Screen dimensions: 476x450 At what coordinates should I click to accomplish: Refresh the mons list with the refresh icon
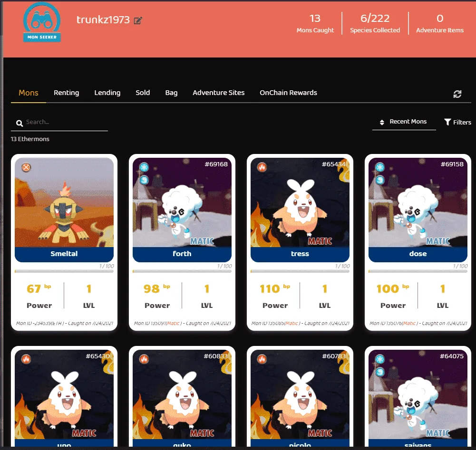[457, 94]
